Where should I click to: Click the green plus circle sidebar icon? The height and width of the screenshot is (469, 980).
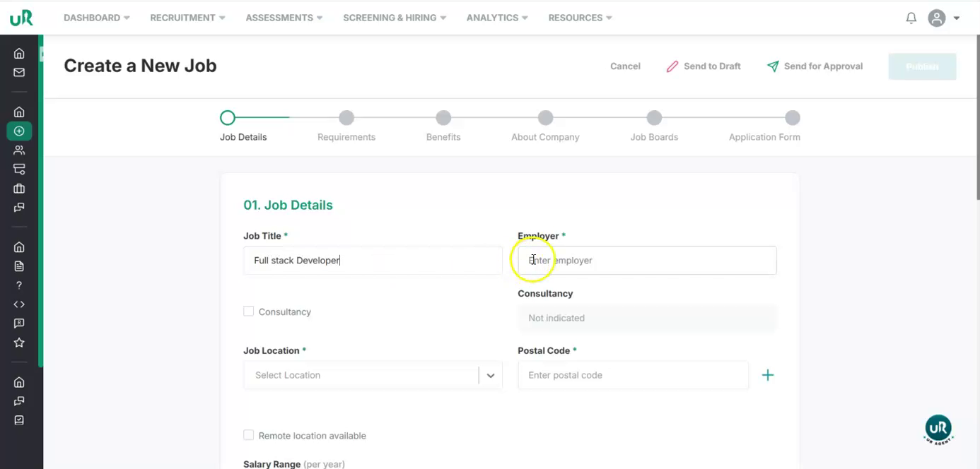(x=19, y=131)
